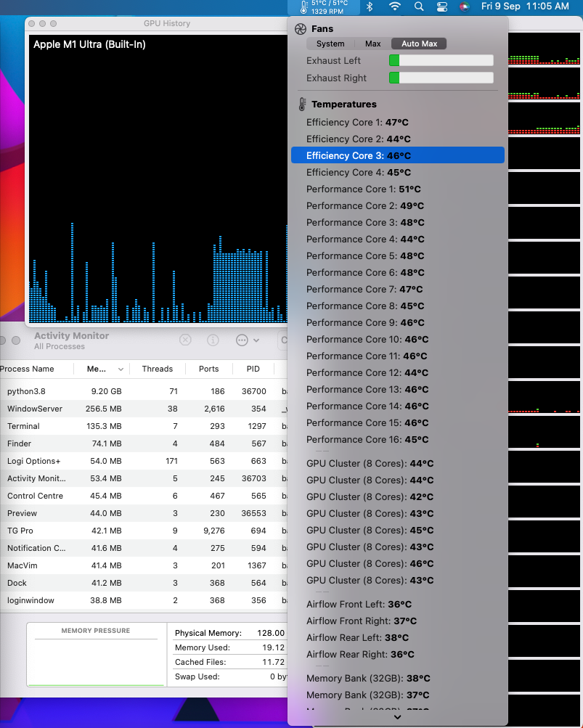Click the Memory Pressure graph

(96, 655)
